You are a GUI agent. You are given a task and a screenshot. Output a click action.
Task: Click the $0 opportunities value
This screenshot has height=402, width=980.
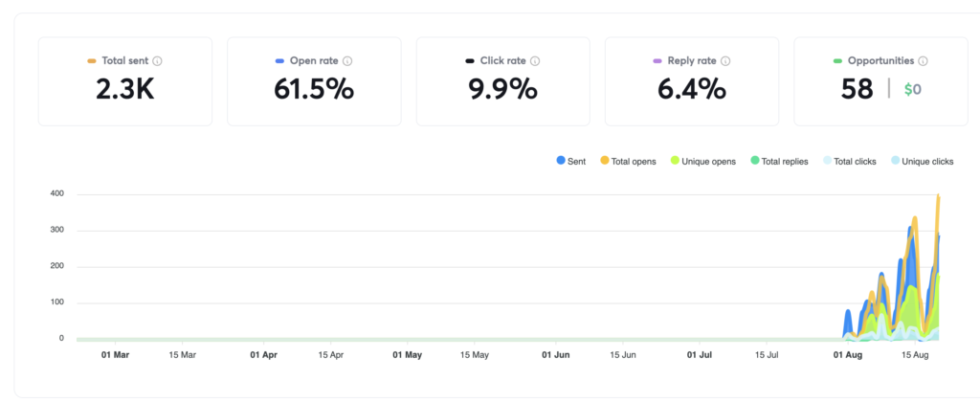click(912, 90)
